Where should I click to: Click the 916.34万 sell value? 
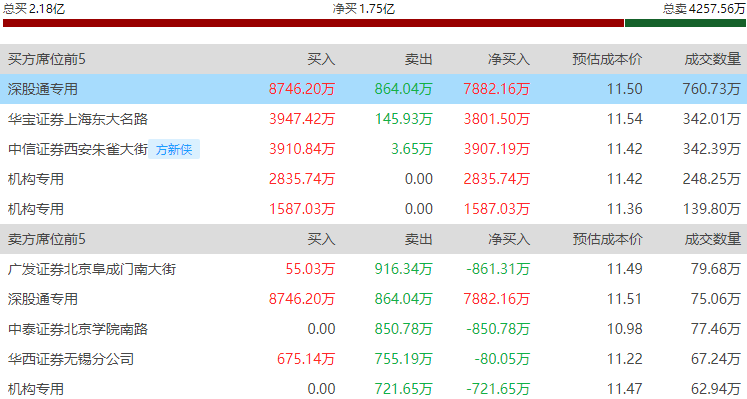(x=404, y=269)
